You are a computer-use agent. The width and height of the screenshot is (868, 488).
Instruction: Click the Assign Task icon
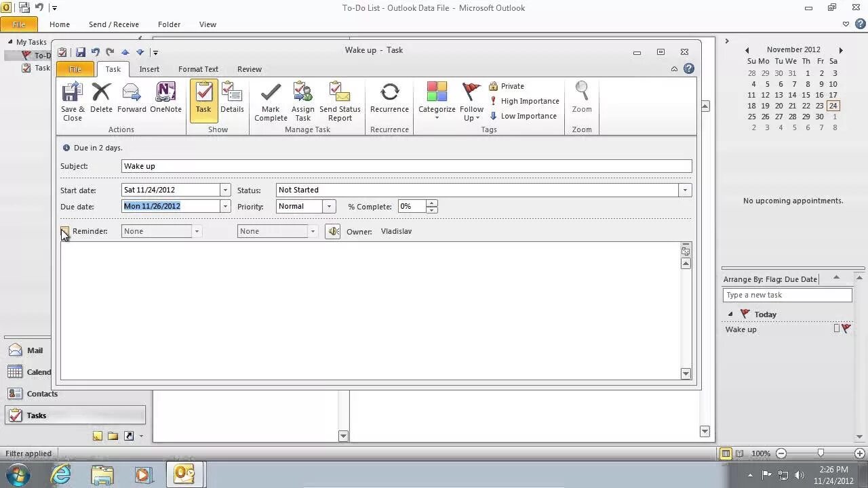pyautogui.click(x=303, y=101)
